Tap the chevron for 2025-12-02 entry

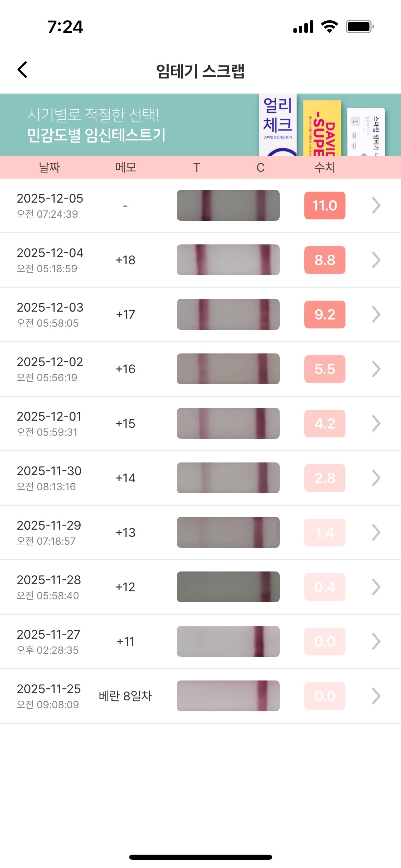pos(376,369)
